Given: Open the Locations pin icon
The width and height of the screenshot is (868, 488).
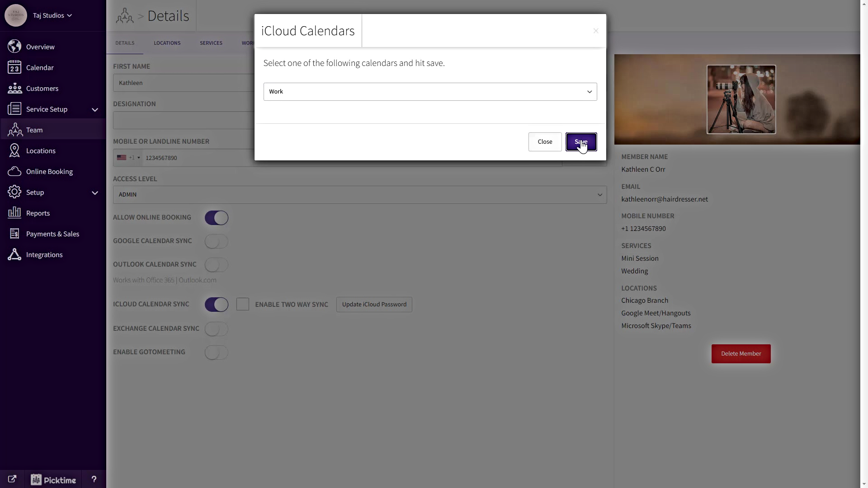Looking at the screenshot, I should (14, 150).
